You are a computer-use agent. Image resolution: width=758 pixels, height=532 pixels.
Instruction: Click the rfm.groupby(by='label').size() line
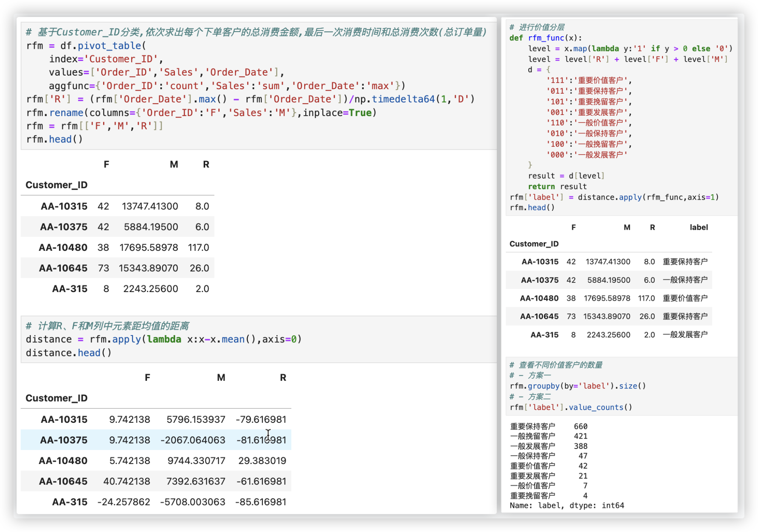click(x=577, y=386)
